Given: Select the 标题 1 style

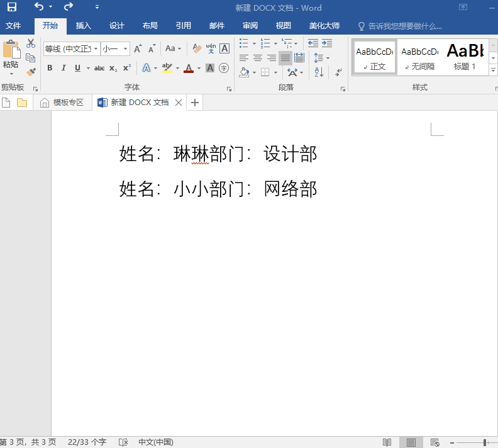Looking at the screenshot, I should point(465,57).
